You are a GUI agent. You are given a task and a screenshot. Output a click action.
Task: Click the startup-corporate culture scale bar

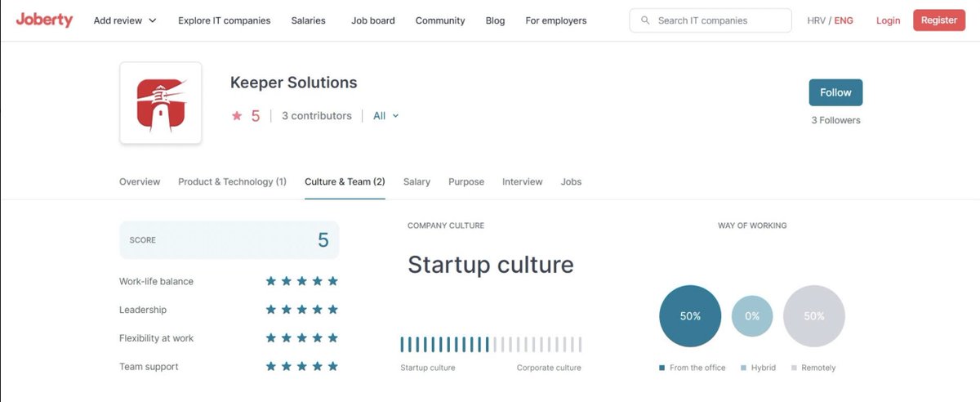click(x=491, y=344)
